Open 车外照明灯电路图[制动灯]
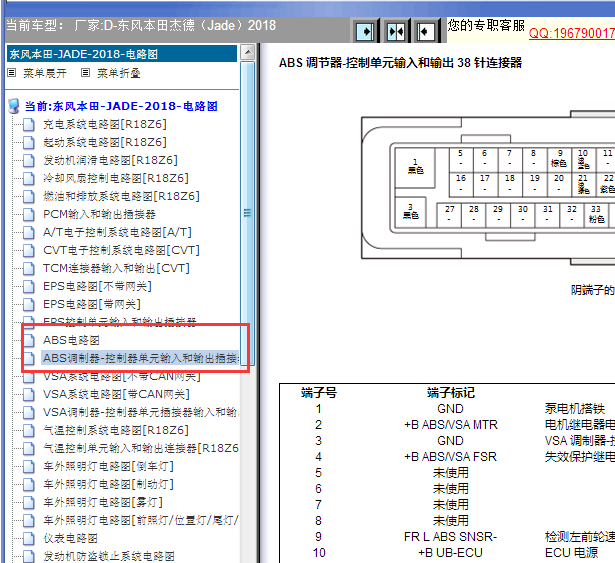 click(x=108, y=485)
